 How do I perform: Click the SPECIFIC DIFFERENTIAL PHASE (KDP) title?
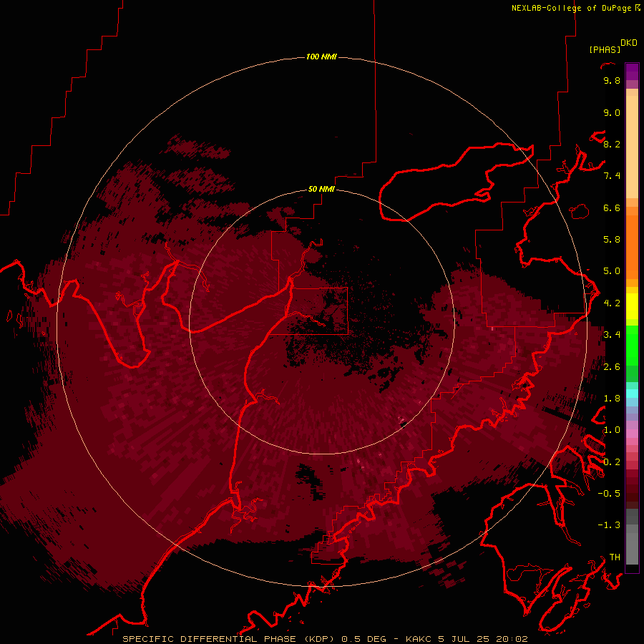tap(230, 639)
